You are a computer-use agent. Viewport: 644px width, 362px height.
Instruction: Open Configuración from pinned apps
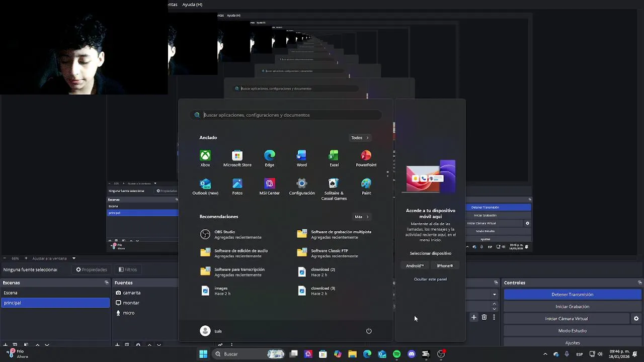point(302,187)
